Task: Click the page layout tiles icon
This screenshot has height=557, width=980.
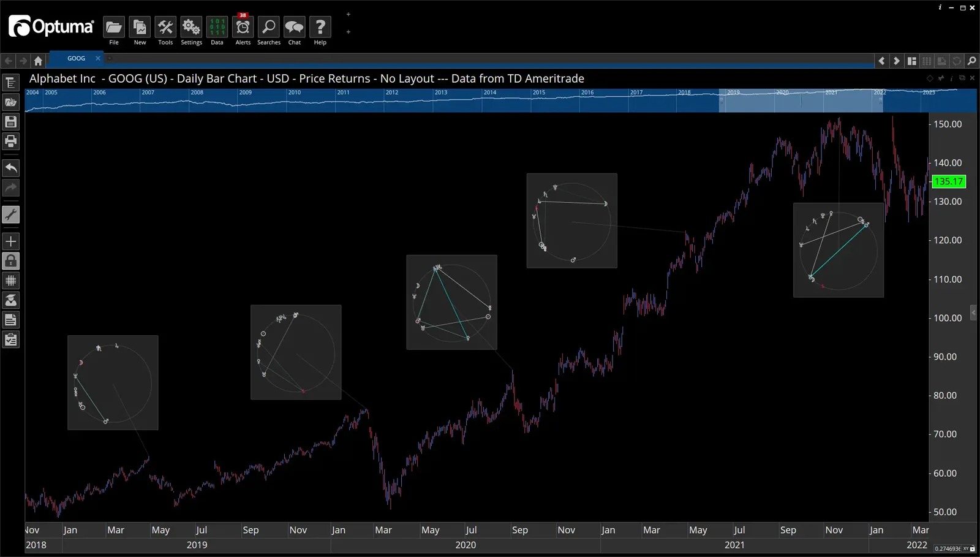Action: pyautogui.click(x=911, y=61)
